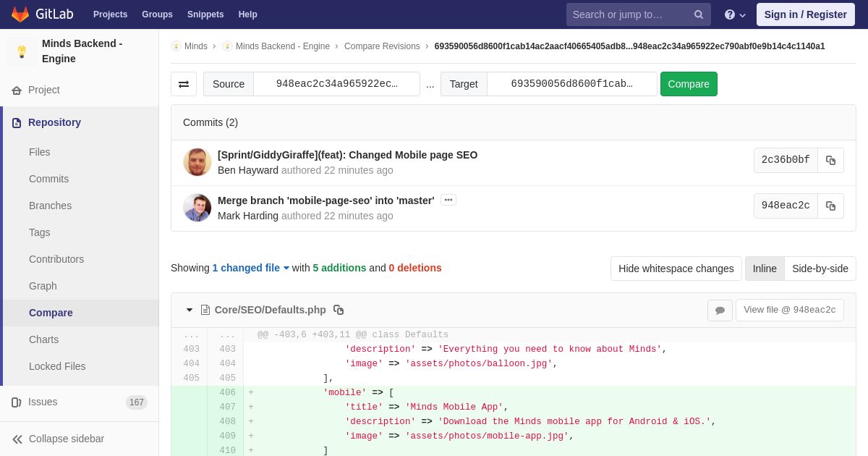
Task: Click the Compare button
Action: click(689, 84)
